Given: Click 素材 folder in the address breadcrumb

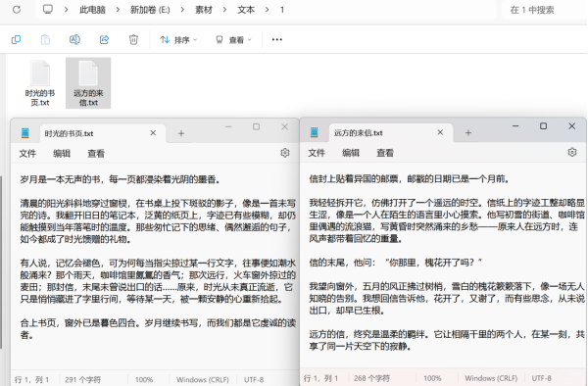Looking at the screenshot, I should click(x=204, y=10).
